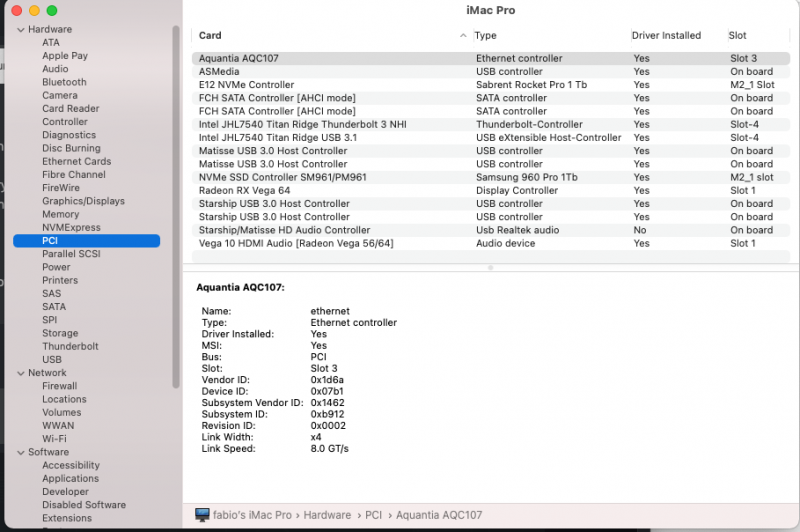The image size is (800, 532).
Task: Select Card Reader in the sidebar
Action: pos(70,109)
